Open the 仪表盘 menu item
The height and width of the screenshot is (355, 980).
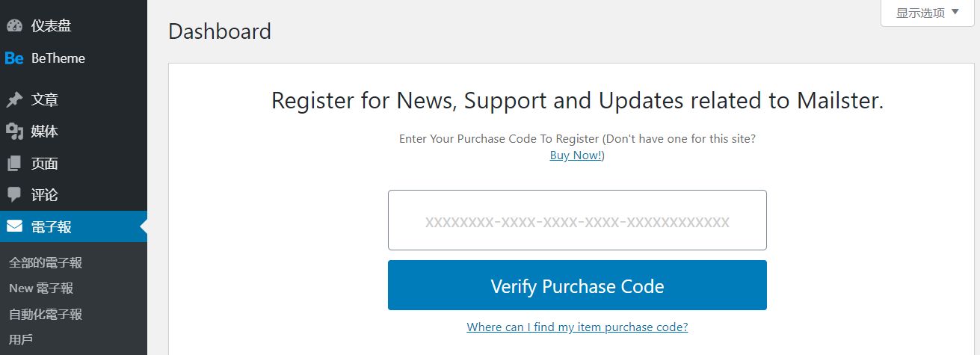52,26
